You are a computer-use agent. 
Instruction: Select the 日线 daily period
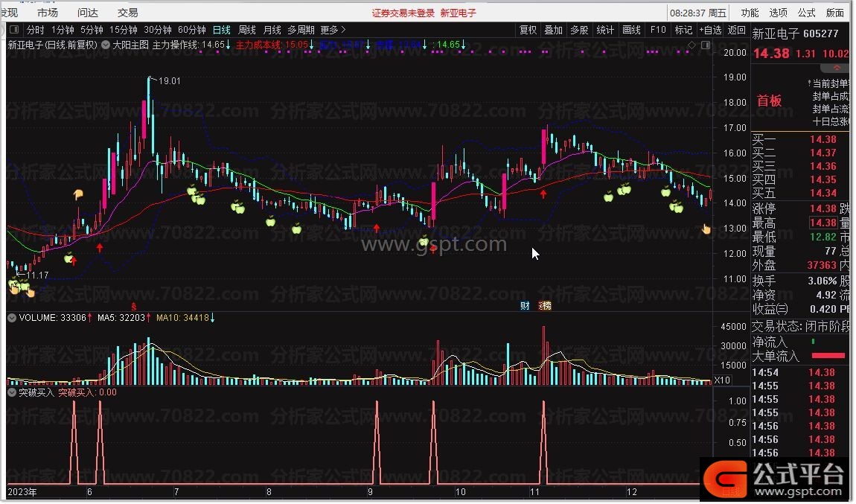tap(222, 30)
